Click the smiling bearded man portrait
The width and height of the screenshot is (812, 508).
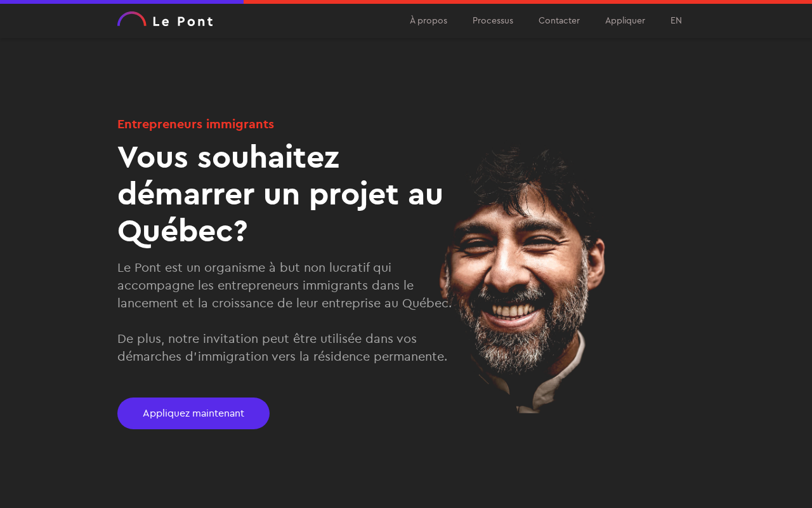click(523, 279)
